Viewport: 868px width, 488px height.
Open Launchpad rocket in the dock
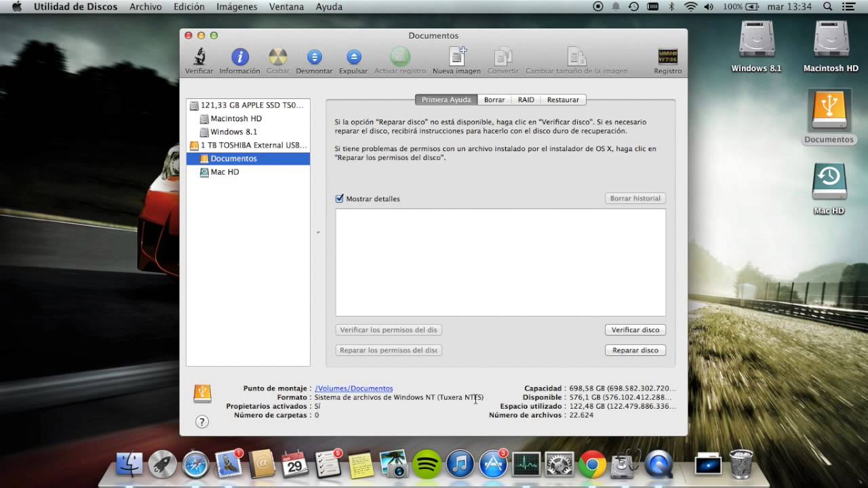click(163, 465)
